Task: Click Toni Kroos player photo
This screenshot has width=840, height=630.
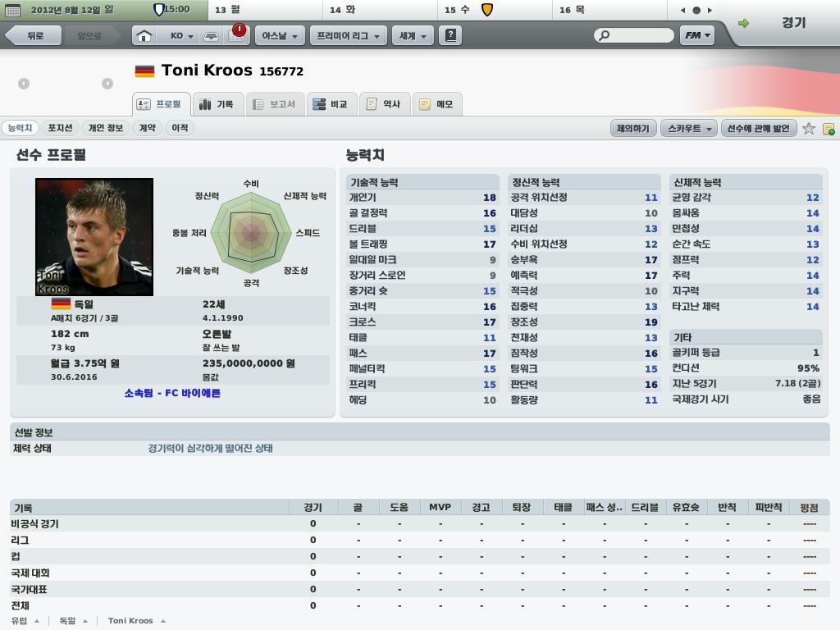Action: pos(94,237)
